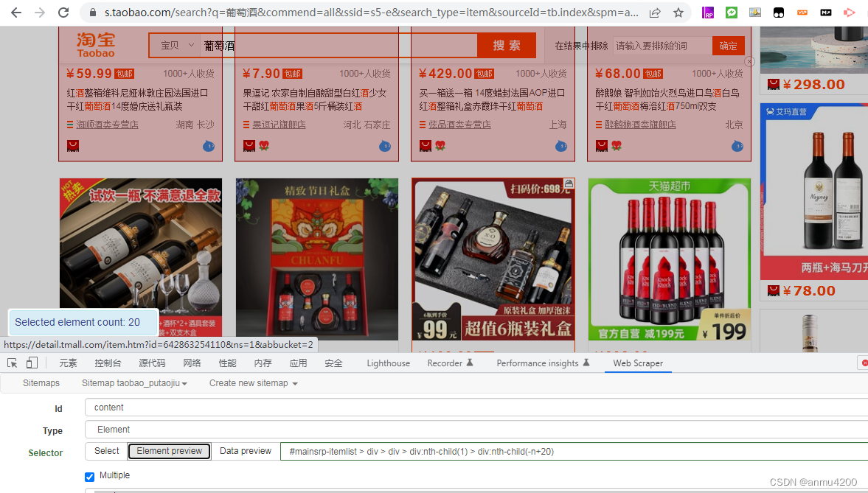This screenshot has height=493, width=868.
Task: Toggle the DevTools device toolbar icon
Action: 32,363
